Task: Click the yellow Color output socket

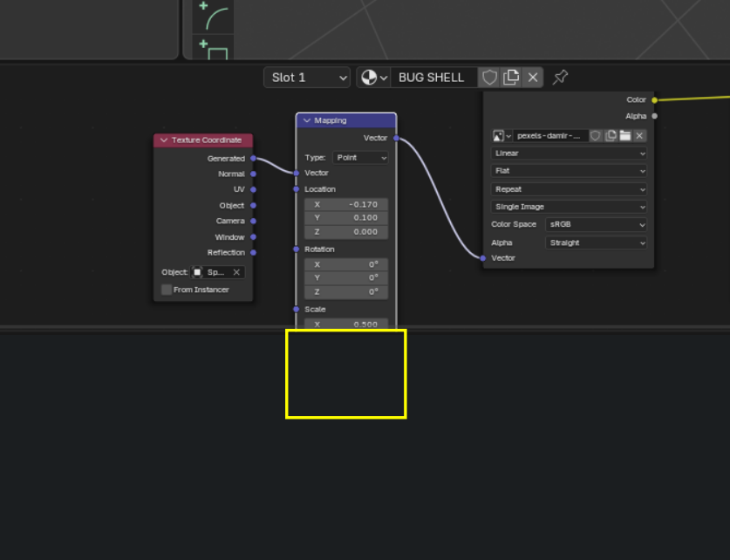Action: pyautogui.click(x=655, y=100)
